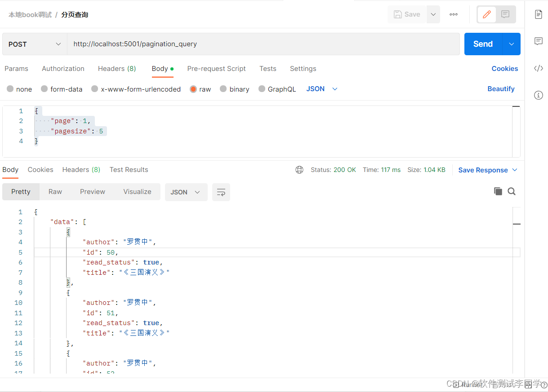This screenshot has width=548, height=392.
Task: Switch to edit mode pencil icon
Action: pos(486,14)
